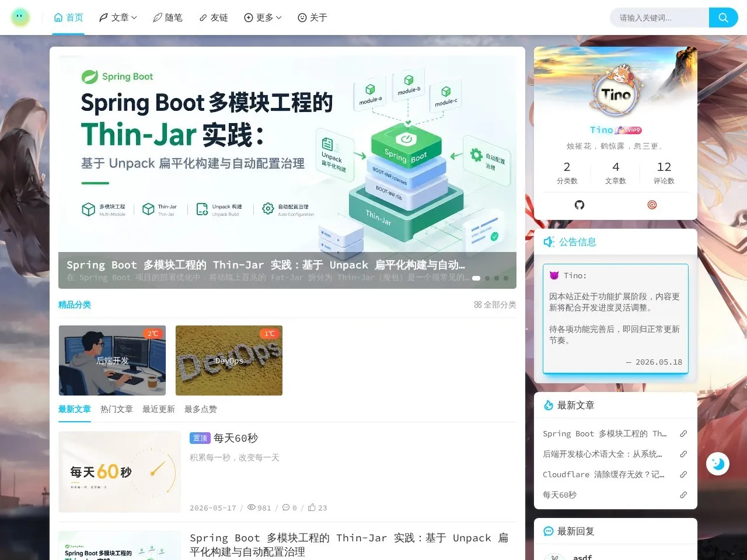Open sidebar link 'Spring Boot 多模块工程的 Th…'
The image size is (747, 560).
pos(605,433)
